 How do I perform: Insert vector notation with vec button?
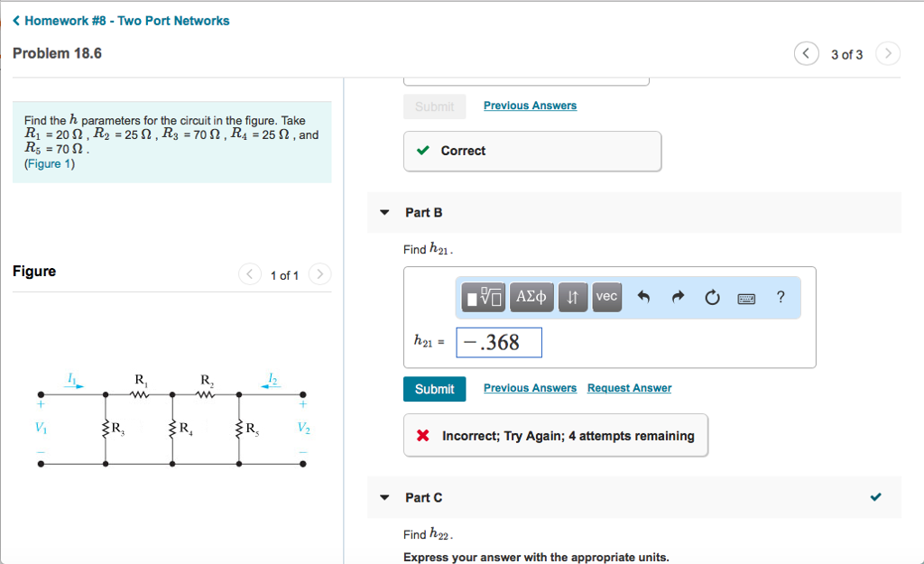coord(606,297)
